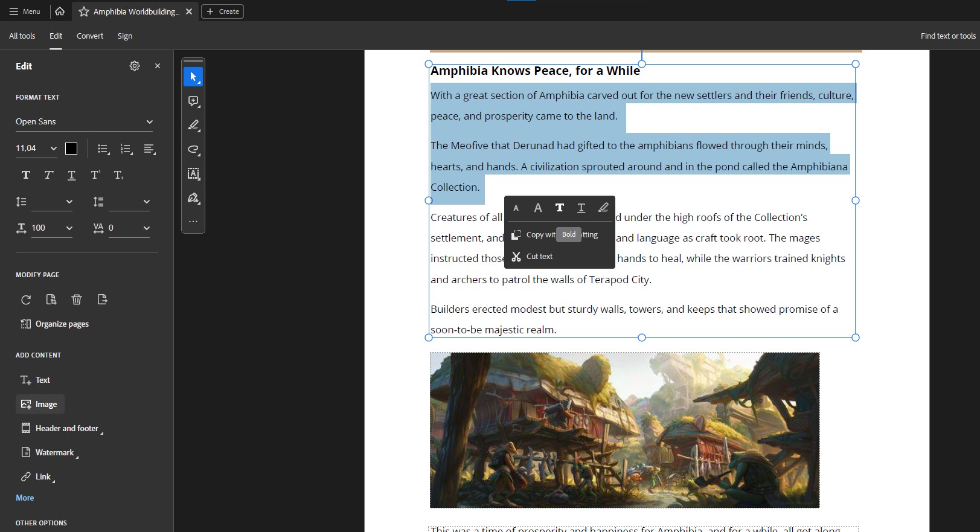Select the freehand draw lasso tool
The height and width of the screenshot is (532, 980).
point(193,149)
